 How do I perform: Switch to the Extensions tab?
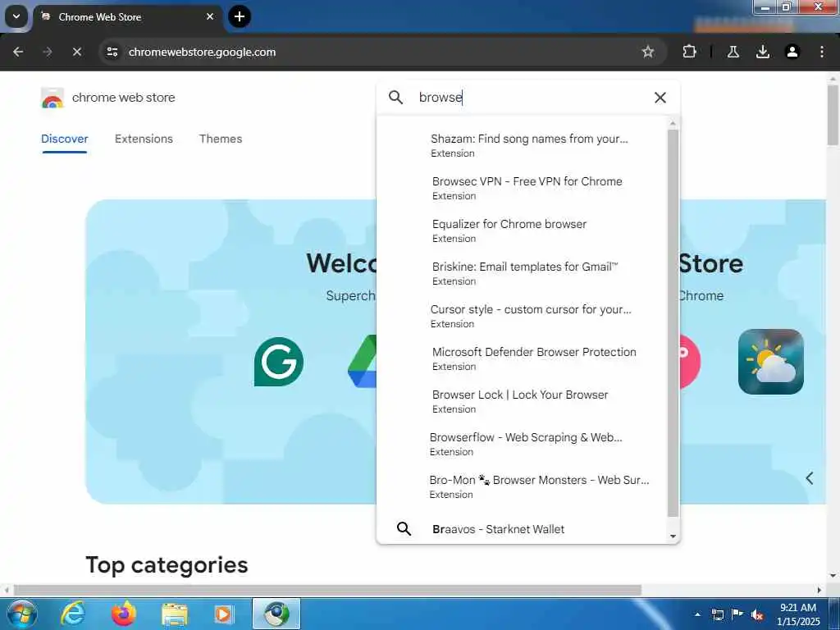144,139
